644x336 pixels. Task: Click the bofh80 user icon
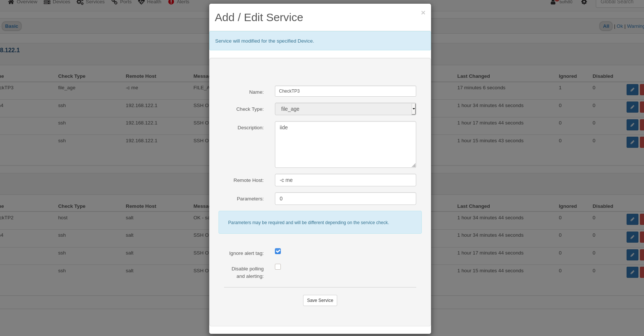[x=553, y=2]
